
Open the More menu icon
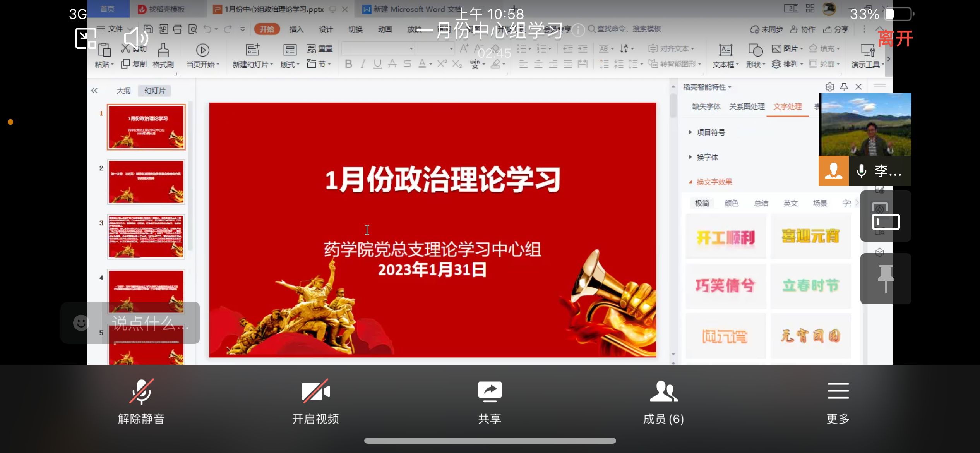(838, 392)
